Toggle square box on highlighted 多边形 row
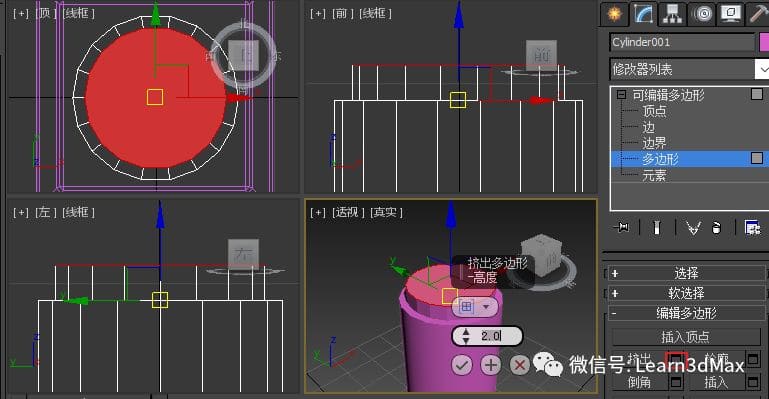Screen dimensions: 769x399 point(757,158)
